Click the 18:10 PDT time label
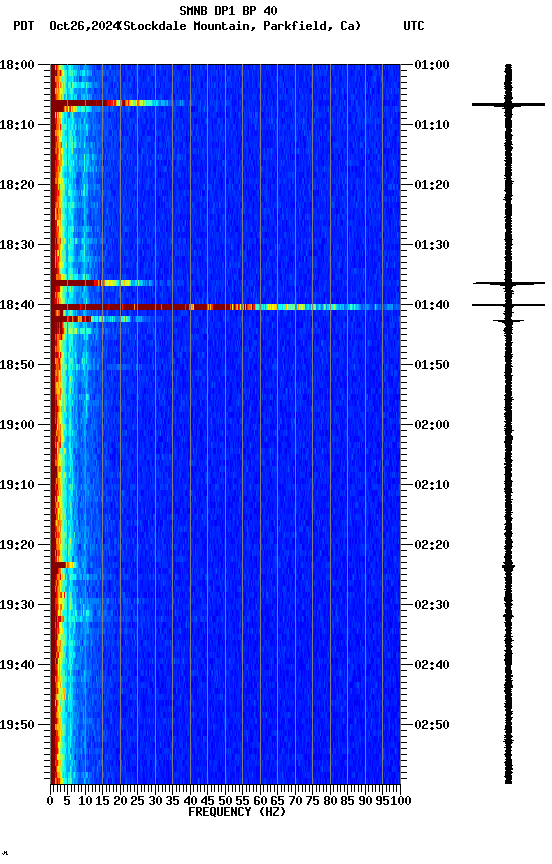Image resolution: width=552 pixels, height=864 pixels. (x=17, y=125)
